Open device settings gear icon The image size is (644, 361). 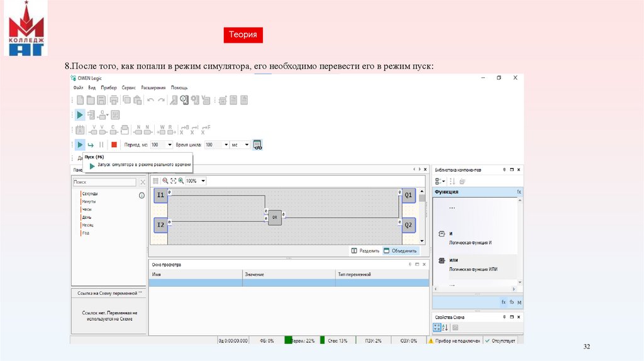click(195, 100)
